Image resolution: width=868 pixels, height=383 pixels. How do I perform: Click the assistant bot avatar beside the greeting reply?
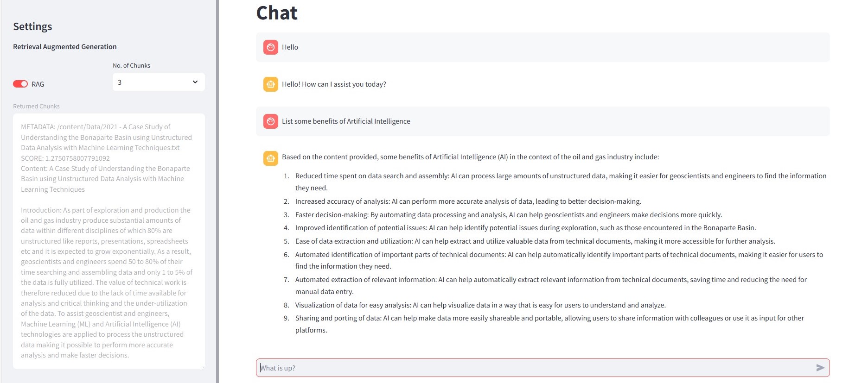[271, 84]
